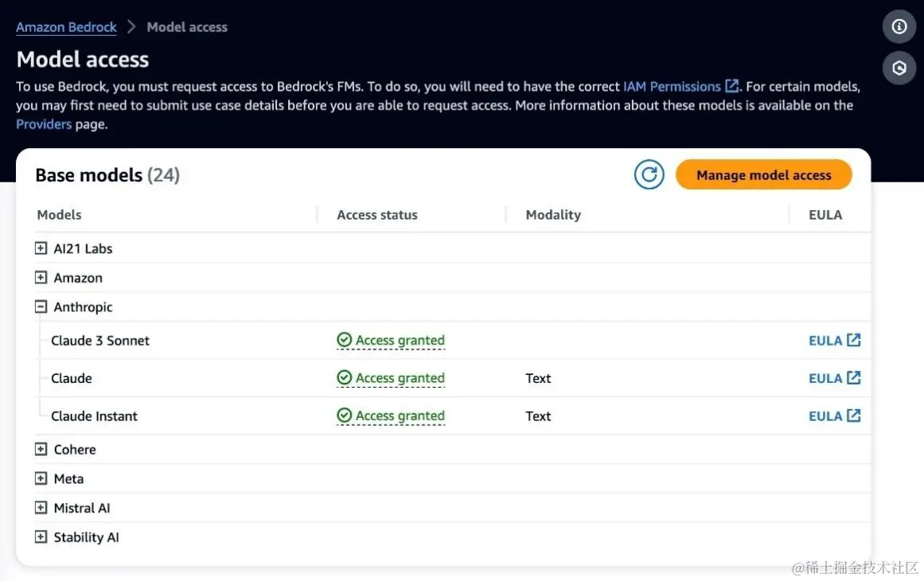
Task: Click Access granted status in the Claude row
Action: coord(391,378)
